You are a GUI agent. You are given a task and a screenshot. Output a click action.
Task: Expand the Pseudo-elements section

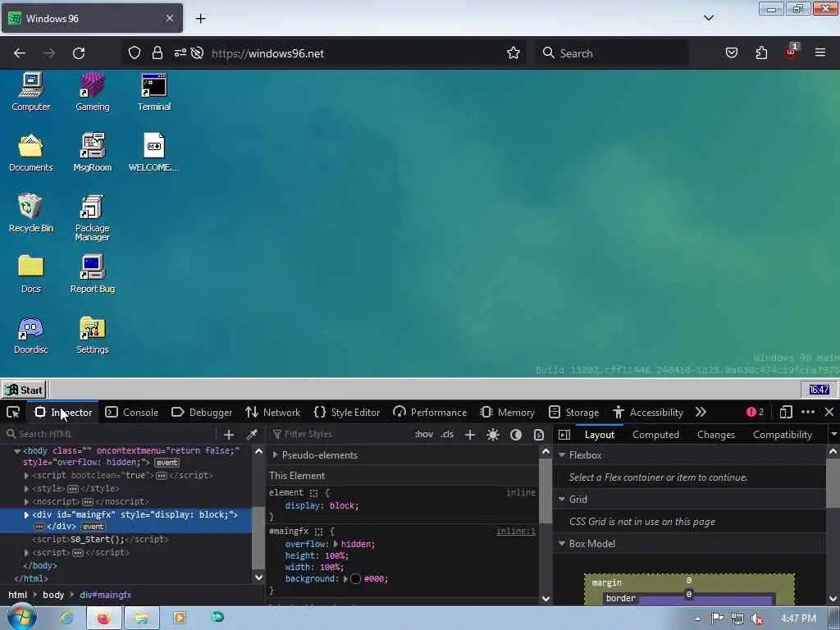[x=275, y=454]
